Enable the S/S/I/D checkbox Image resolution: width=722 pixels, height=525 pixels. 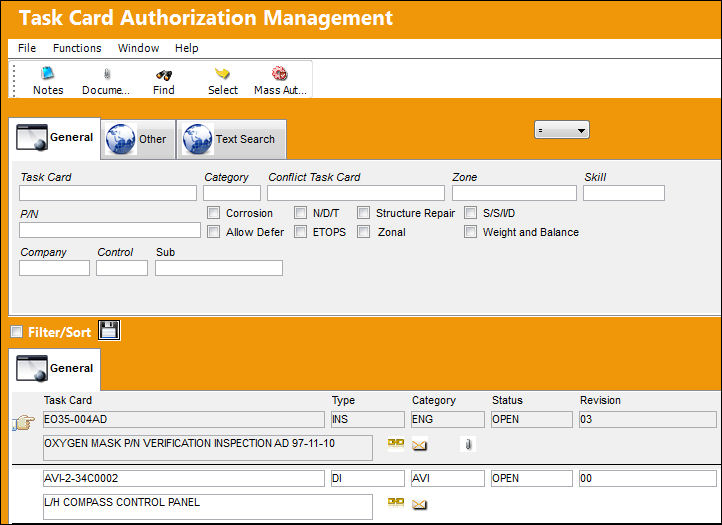click(x=470, y=212)
